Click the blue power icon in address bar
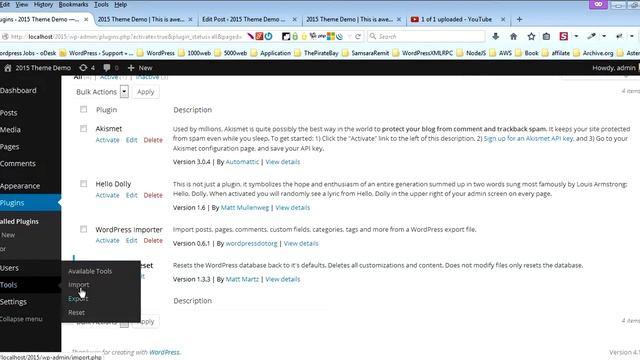 tap(269, 36)
